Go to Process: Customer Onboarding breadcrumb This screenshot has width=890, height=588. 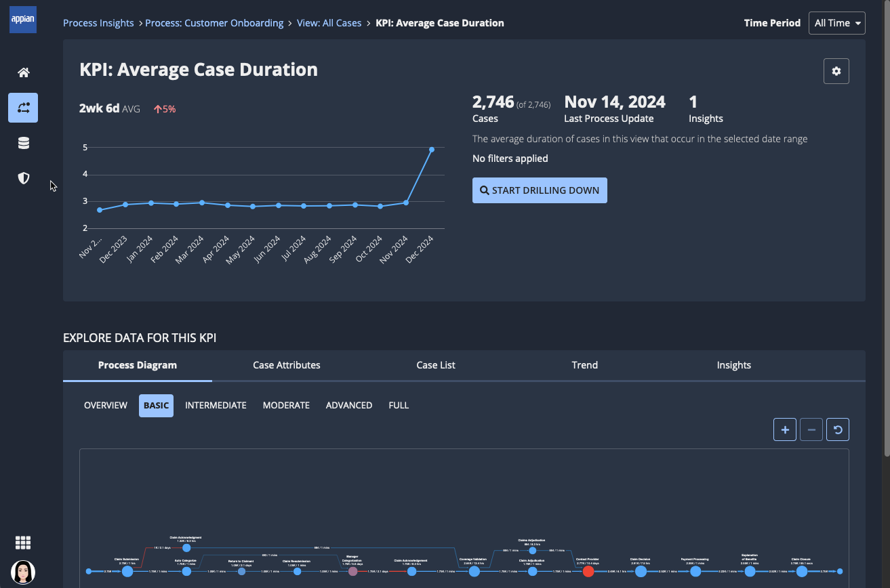[x=214, y=23]
